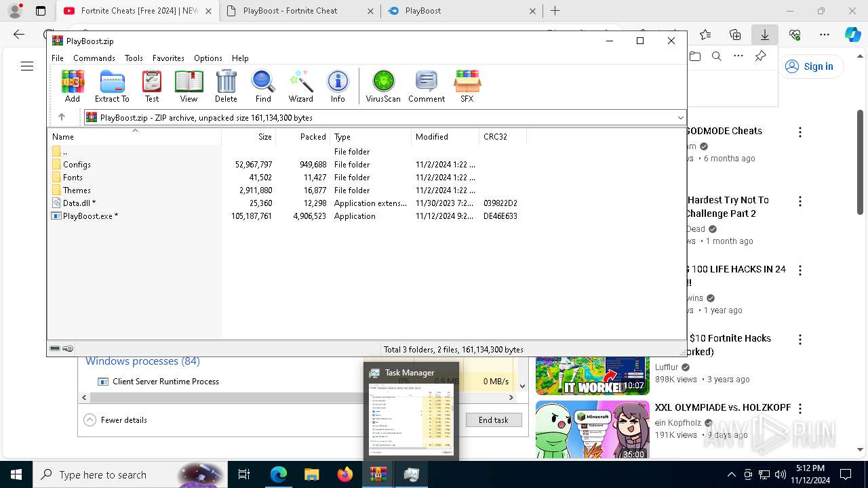Switch to Fortnite Cheats YouTube tab
This screenshot has width=868, height=488.
pos(138,11)
